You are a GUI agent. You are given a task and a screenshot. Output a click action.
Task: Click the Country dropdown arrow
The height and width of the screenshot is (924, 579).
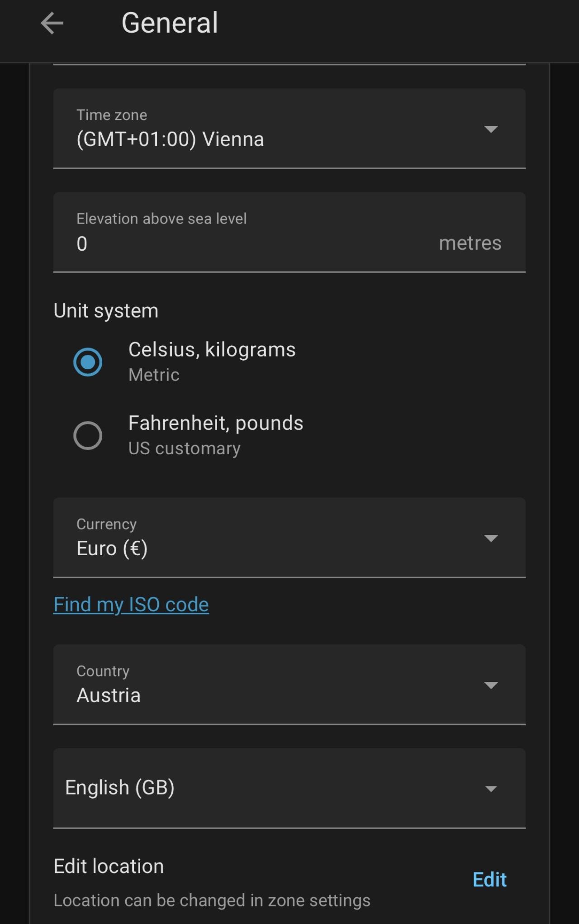point(491,685)
